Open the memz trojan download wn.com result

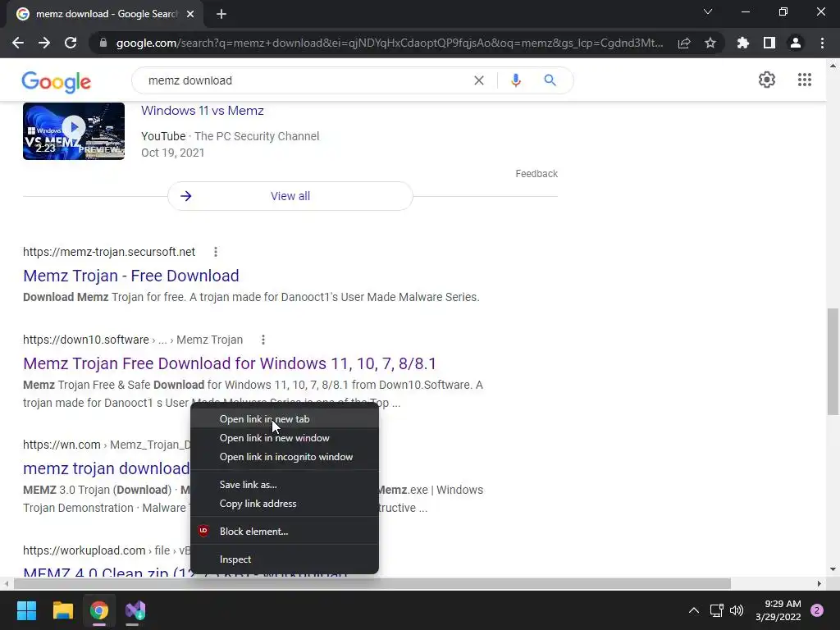[x=106, y=468]
